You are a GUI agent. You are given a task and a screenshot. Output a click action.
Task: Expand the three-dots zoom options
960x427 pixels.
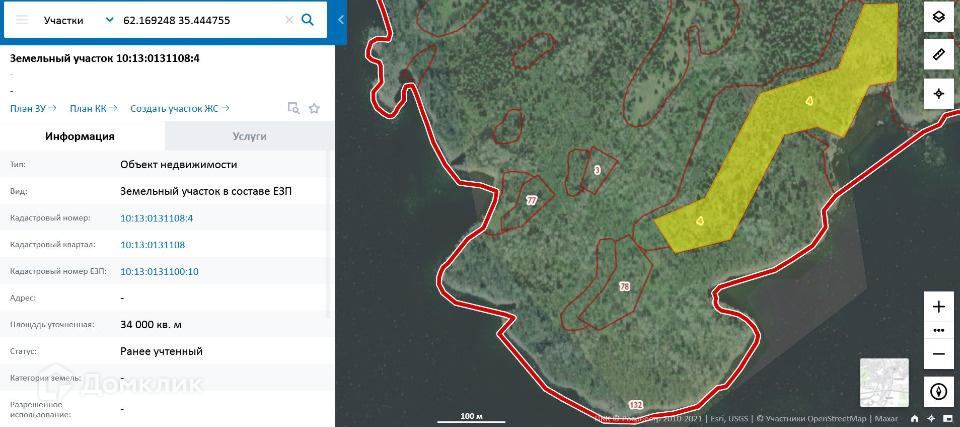pos(938,330)
